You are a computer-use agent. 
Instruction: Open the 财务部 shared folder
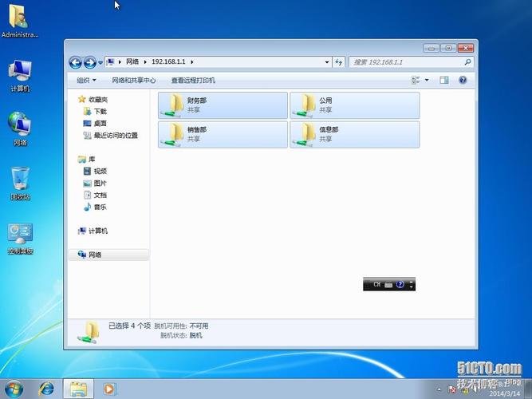tap(223, 105)
